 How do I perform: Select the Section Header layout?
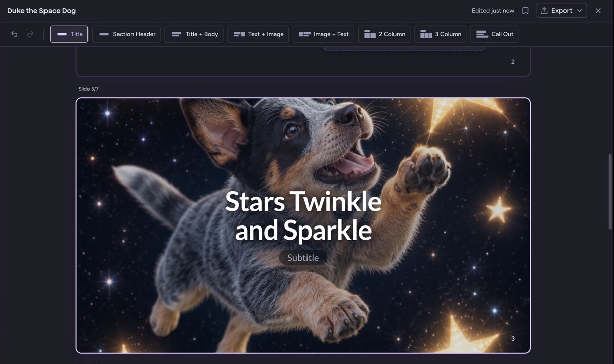tap(126, 34)
